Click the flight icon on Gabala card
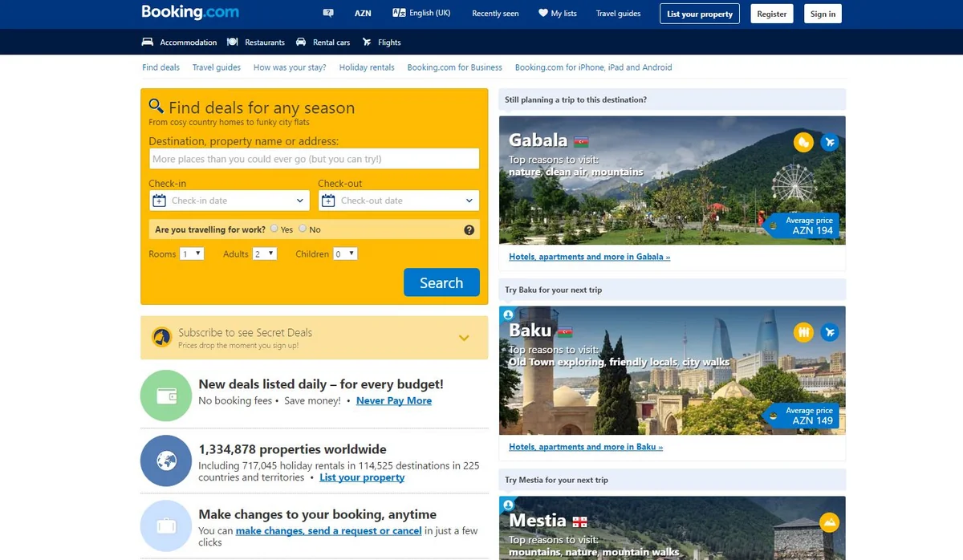 [x=830, y=142]
